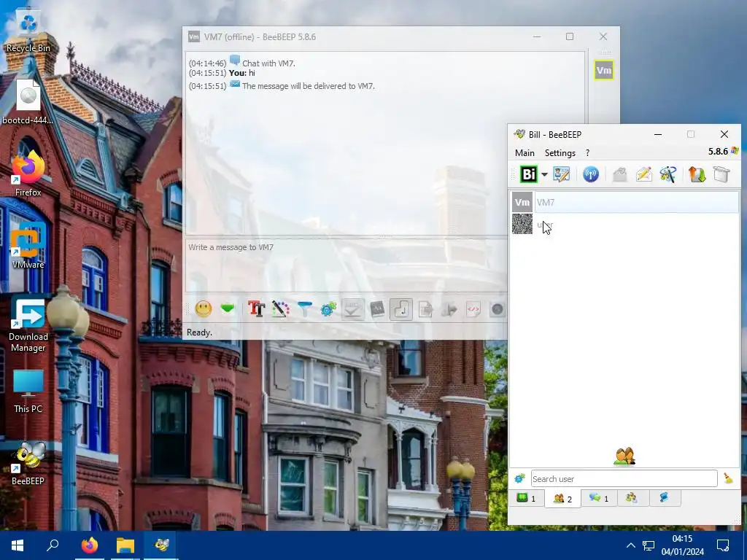747x560 pixels.
Task: Toggle spell checking ABC icon
Action: point(352,309)
